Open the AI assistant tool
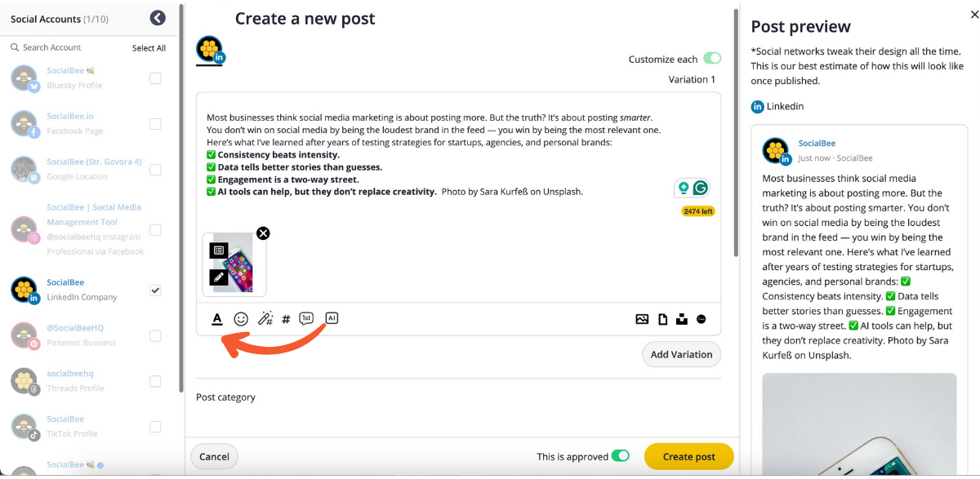Viewport: 980px width, 479px height. click(331, 318)
